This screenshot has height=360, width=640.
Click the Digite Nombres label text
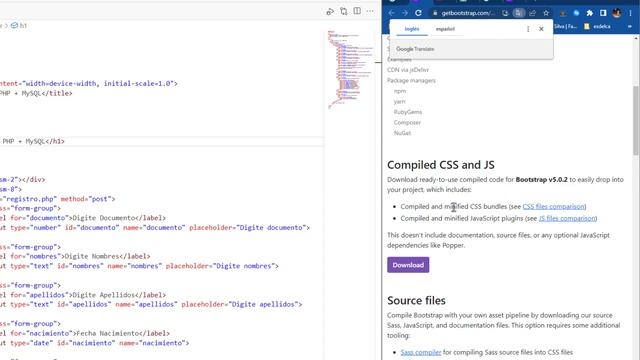click(x=91, y=256)
